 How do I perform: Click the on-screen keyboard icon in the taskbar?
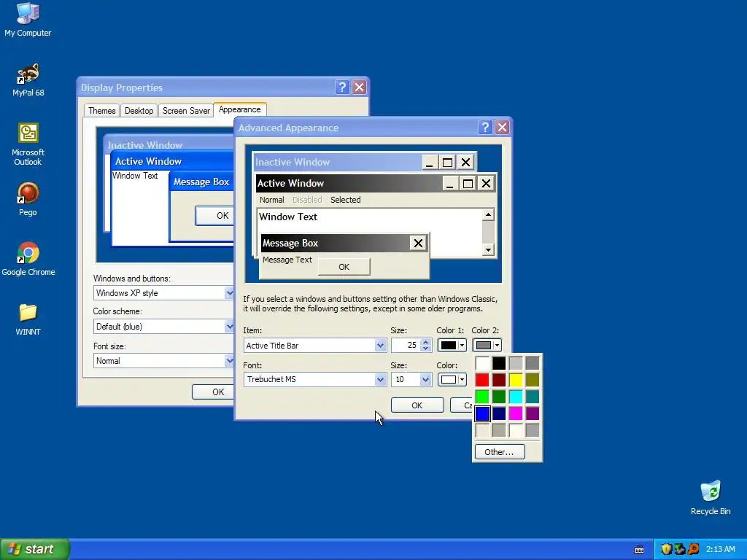pos(639,550)
